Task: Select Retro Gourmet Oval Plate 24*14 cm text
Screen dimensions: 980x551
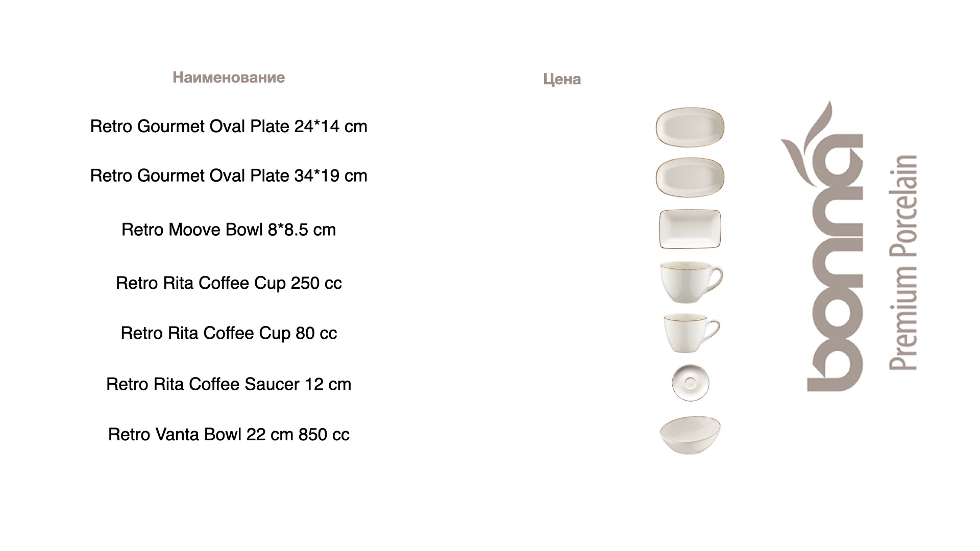Action: (229, 126)
